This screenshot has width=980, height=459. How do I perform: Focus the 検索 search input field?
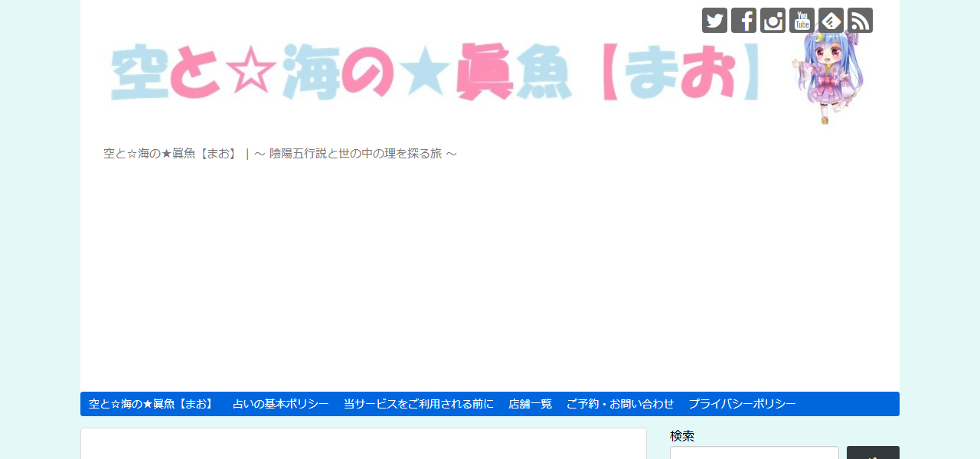[x=754, y=453]
